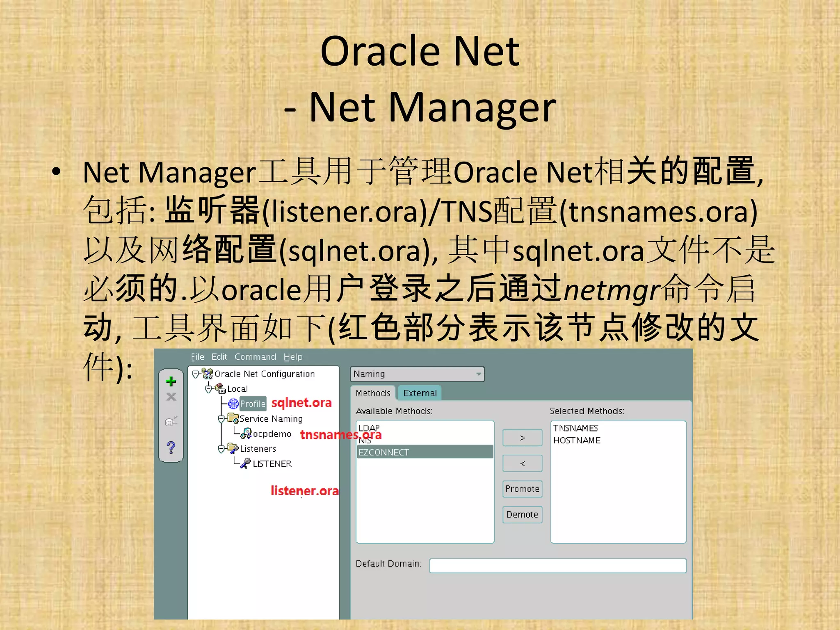Click the LISTENER node icon
Image resolution: width=840 pixels, height=630 pixels.
pyautogui.click(x=246, y=463)
